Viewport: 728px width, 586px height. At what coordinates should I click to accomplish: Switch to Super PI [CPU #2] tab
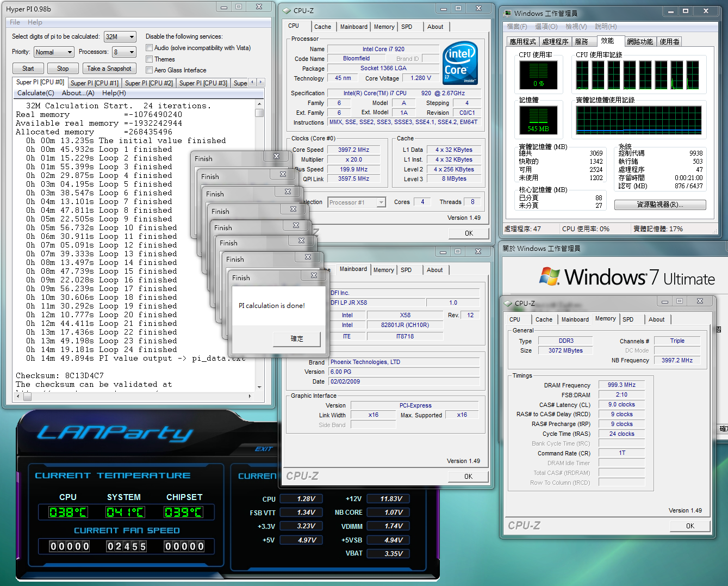tap(149, 83)
